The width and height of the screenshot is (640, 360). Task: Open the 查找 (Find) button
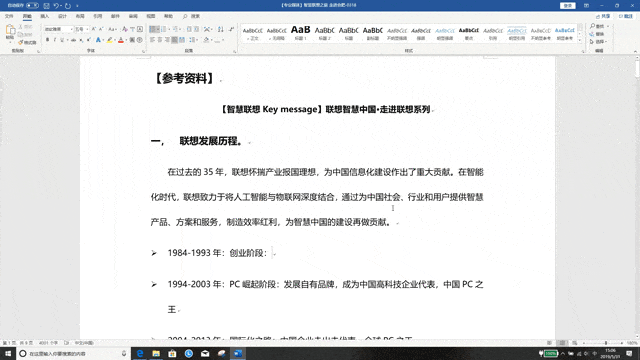pos(600,26)
